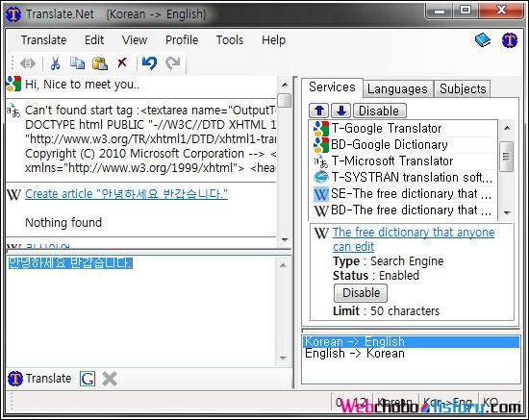The image size is (529, 420).
Task: Click the blue Undo arrow icon
Action: pos(149,63)
